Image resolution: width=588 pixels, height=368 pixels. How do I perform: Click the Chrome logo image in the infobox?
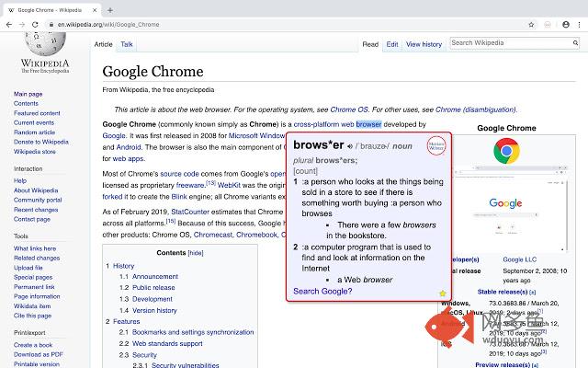[506, 151]
